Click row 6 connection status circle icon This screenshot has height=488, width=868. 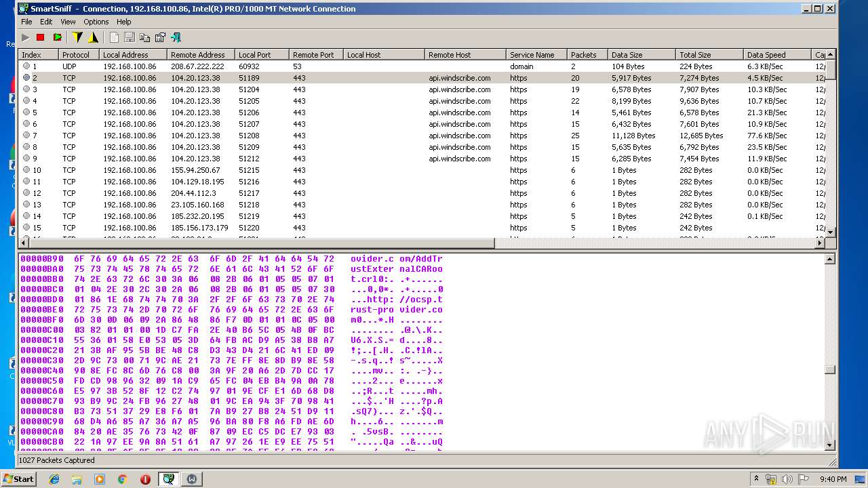click(x=26, y=124)
